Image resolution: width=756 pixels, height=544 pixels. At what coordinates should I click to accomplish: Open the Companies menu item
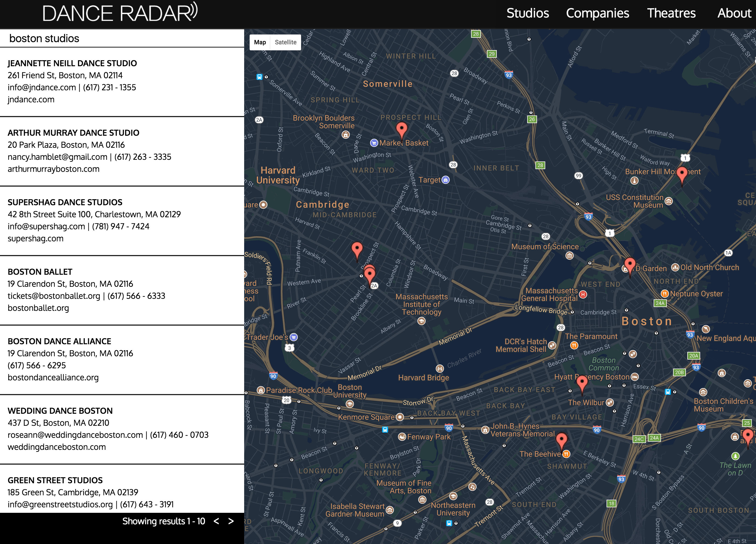pyautogui.click(x=597, y=13)
